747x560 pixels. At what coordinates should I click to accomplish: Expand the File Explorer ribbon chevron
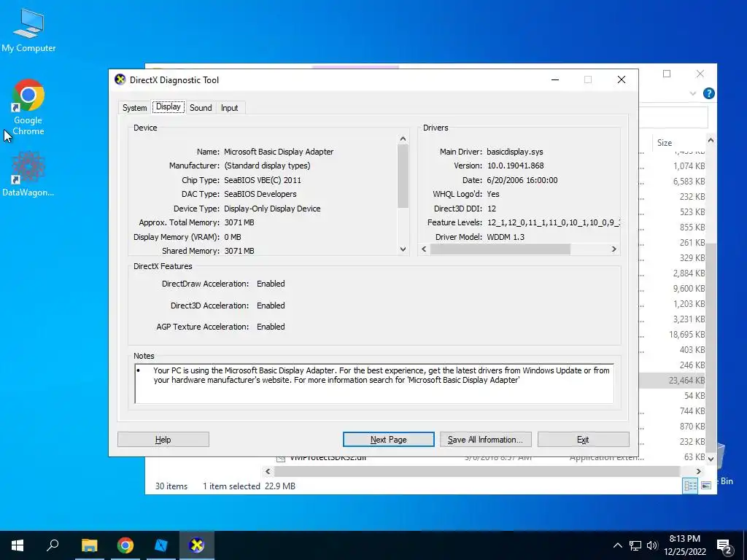click(x=693, y=93)
